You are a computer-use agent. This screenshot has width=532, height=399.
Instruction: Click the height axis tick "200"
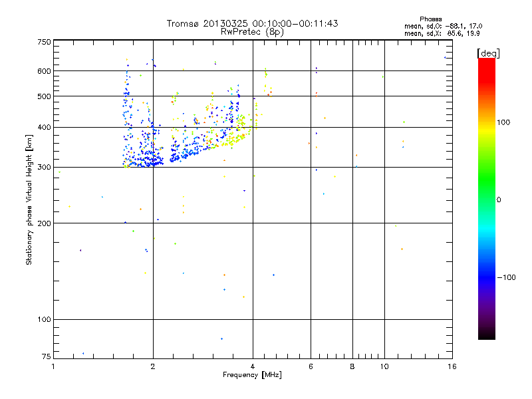(45, 223)
